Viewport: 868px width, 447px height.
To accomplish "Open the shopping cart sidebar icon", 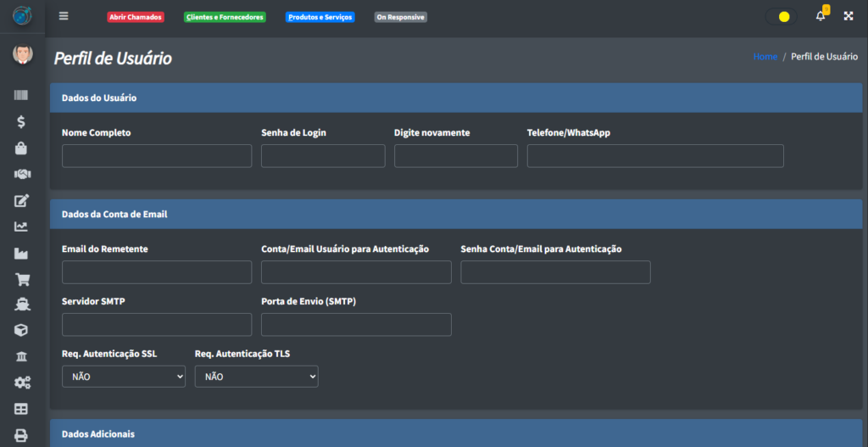I will coord(21,279).
